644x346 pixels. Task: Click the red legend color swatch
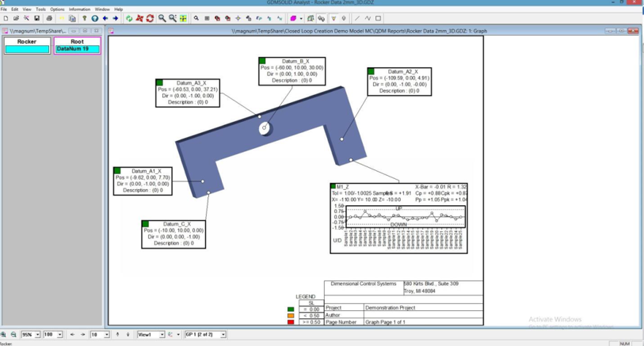pyautogui.click(x=291, y=322)
